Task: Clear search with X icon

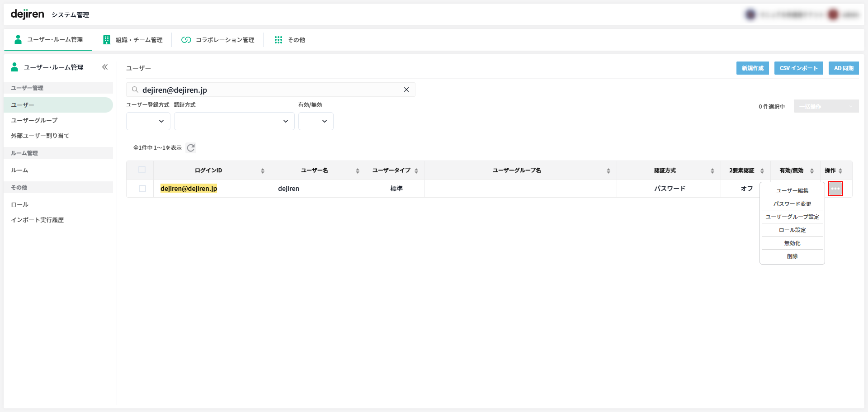Action: click(406, 90)
